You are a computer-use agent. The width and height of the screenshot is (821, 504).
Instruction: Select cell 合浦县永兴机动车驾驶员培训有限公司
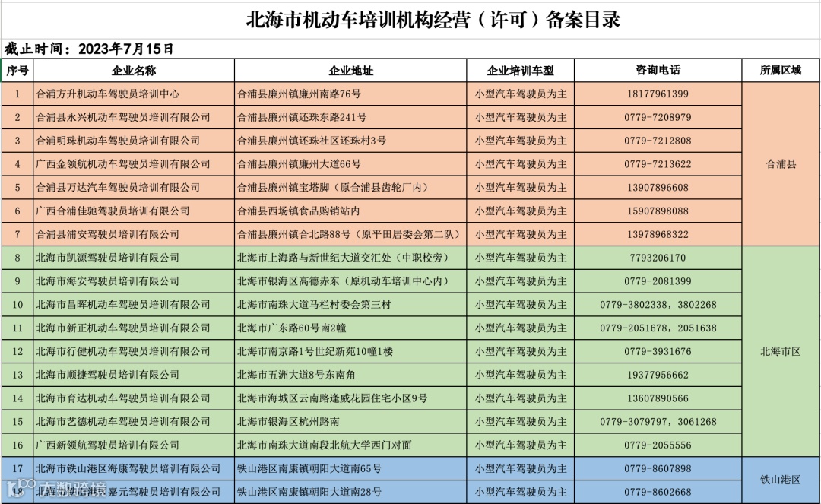(x=134, y=118)
